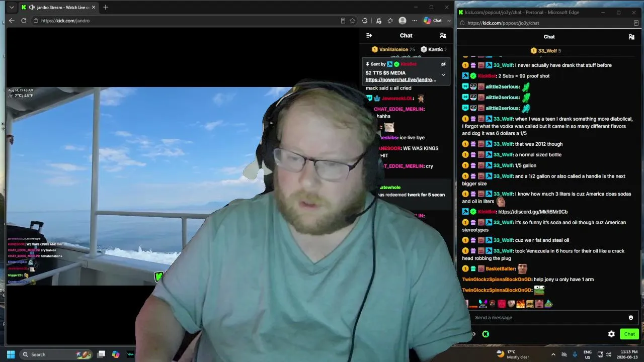Open emoji picker in popout chat input
The image size is (644, 362).
pyautogui.click(x=631, y=318)
